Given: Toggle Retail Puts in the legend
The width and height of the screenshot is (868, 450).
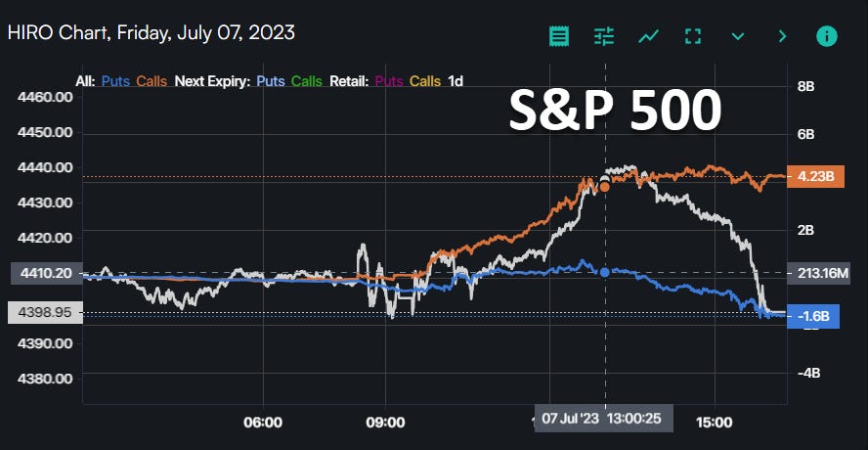Looking at the screenshot, I should 388,81.
